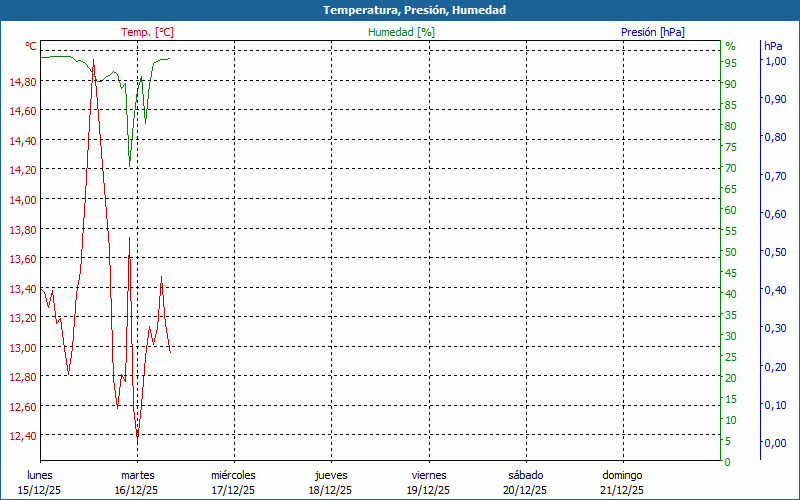Pick the lunes 15/12/25 date marker

(40, 482)
